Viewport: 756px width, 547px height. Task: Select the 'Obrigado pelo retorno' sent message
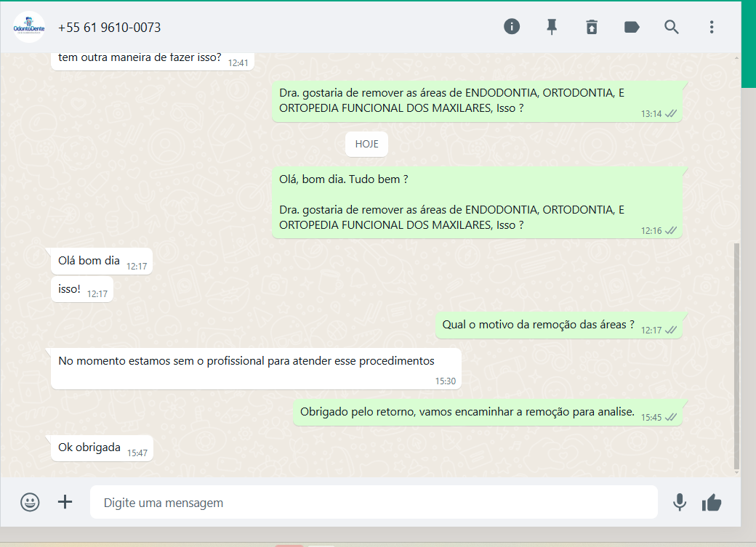[467, 412]
